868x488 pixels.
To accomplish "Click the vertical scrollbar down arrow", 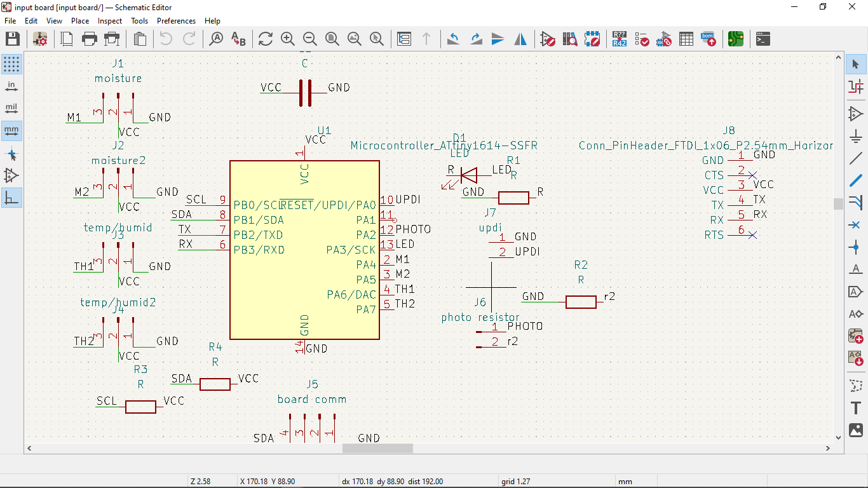I will (838, 437).
